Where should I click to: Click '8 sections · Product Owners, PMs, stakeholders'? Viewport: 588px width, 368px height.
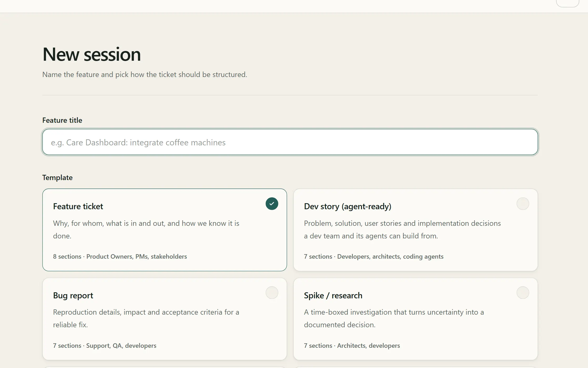click(120, 257)
